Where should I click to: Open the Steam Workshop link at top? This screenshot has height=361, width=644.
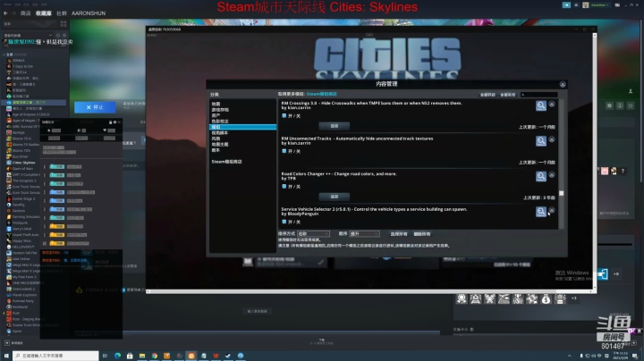coord(321,94)
